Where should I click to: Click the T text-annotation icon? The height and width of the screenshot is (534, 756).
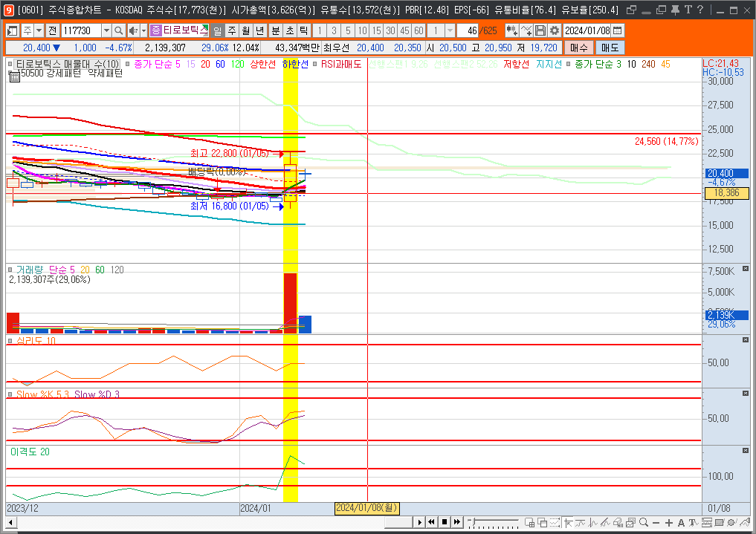694,522
